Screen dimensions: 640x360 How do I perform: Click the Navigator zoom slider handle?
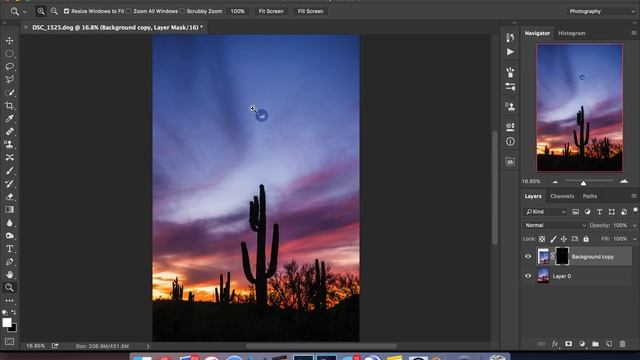tap(583, 183)
